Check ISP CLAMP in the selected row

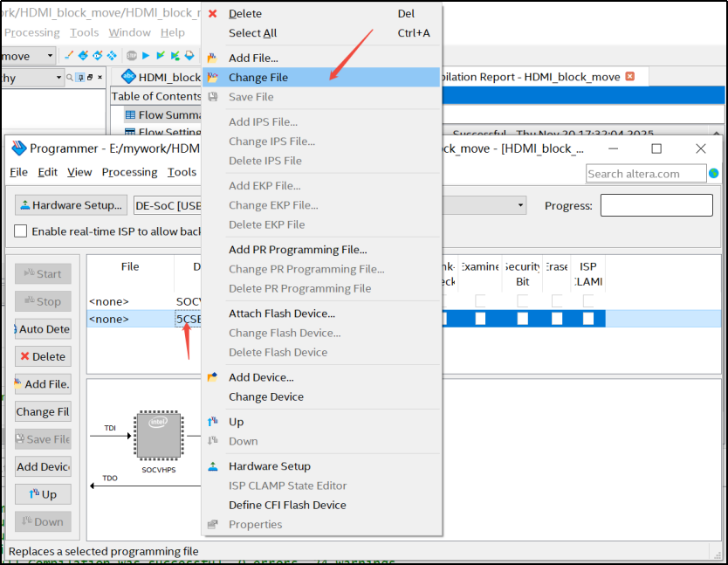pos(588,319)
